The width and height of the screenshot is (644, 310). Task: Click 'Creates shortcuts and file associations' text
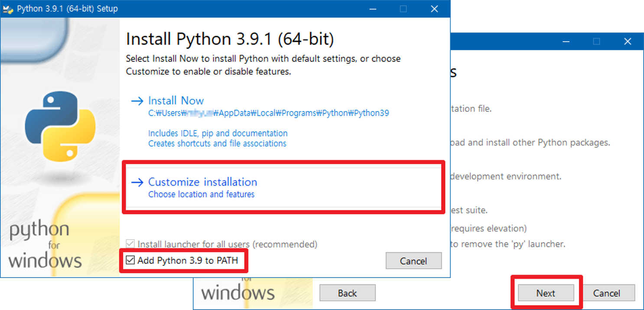point(217,143)
